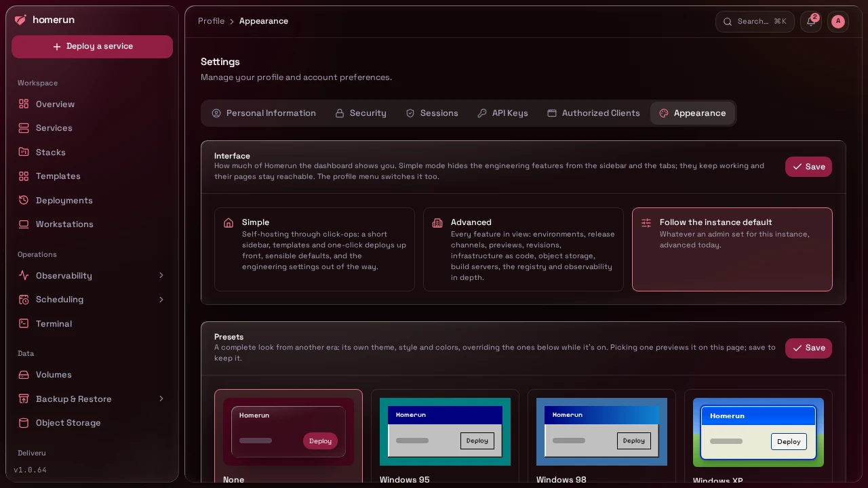
Task: Open the API Keys tab
Action: point(502,113)
